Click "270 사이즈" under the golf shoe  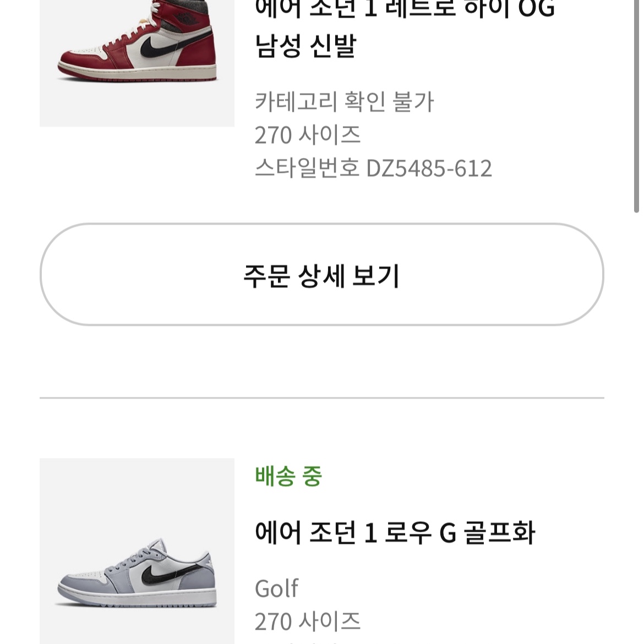pos(308,620)
